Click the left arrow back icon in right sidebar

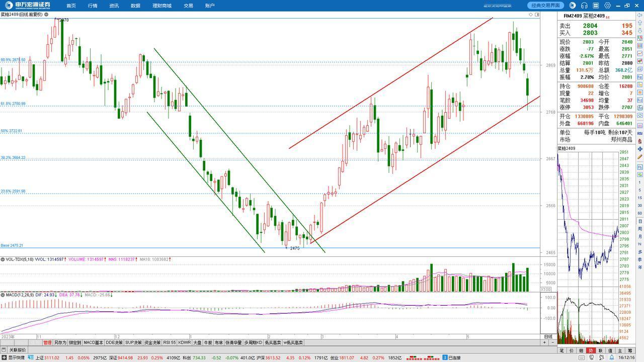coord(640,15)
